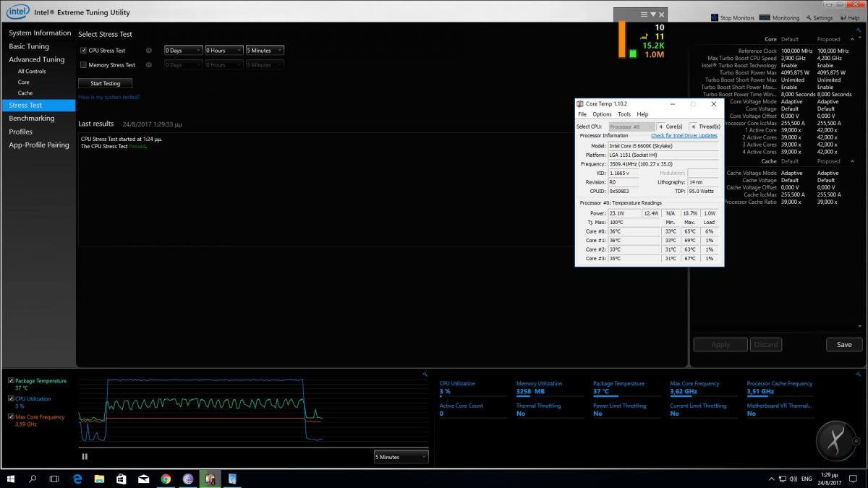
Task: Uncheck the CPU Stress Test checkbox
Action: (x=83, y=51)
